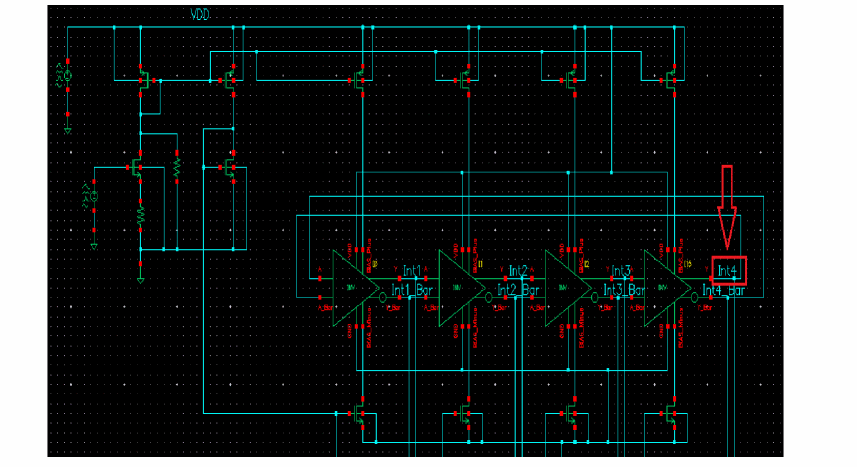Select the second PMOS mirror transistor from the left
Screen dimensions: 857x467
click(230, 80)
